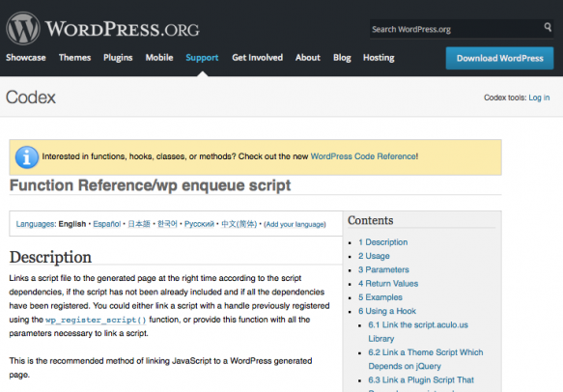Open 6.2 Link a Theme Script entry

[426, 359]
